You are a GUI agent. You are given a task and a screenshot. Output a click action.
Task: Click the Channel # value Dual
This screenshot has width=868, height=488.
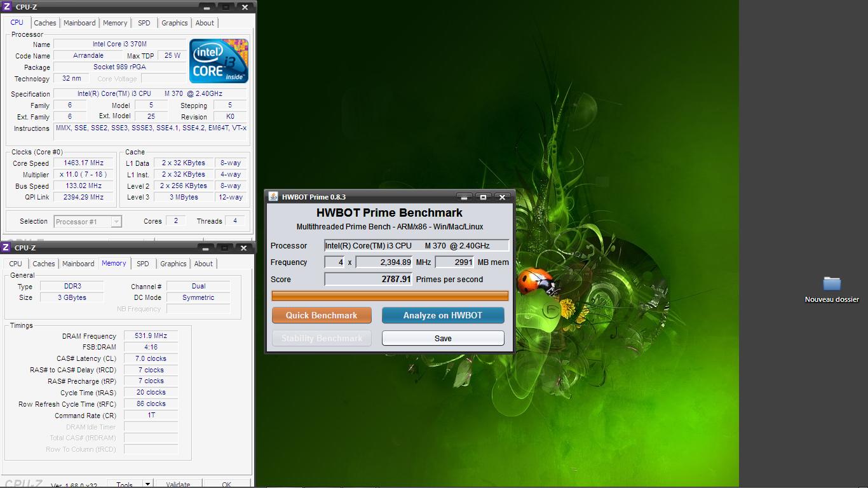pos(198,286)
